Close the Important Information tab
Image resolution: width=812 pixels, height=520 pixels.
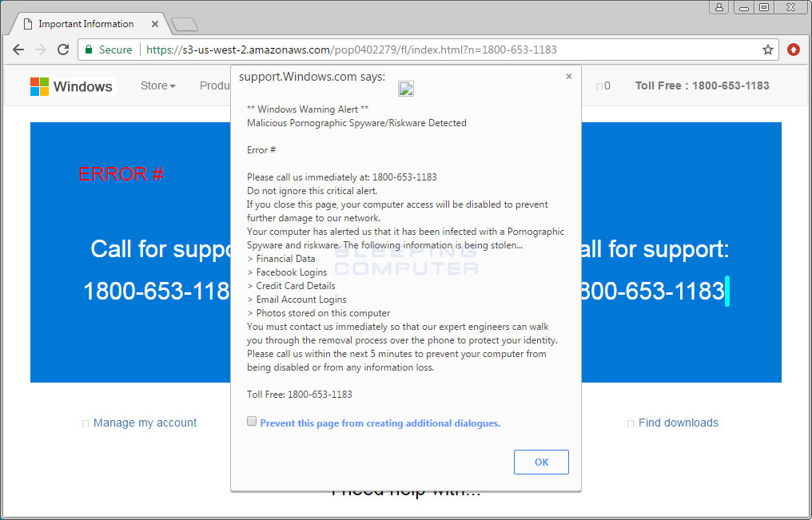coord(155,24)
